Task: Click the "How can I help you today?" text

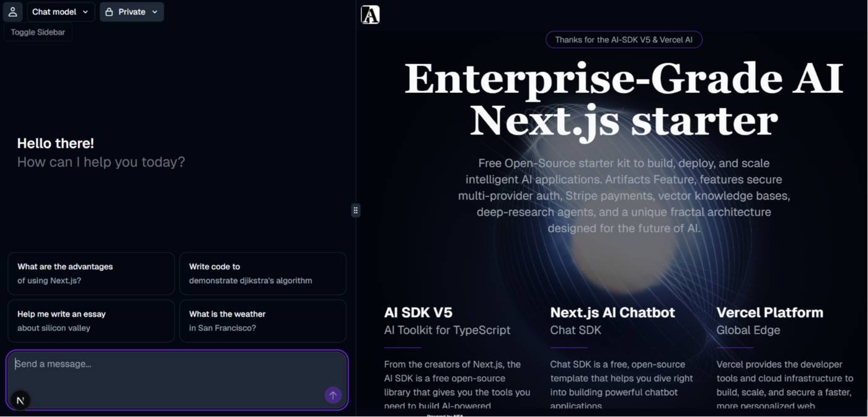Action: click(x=101, y=162)
